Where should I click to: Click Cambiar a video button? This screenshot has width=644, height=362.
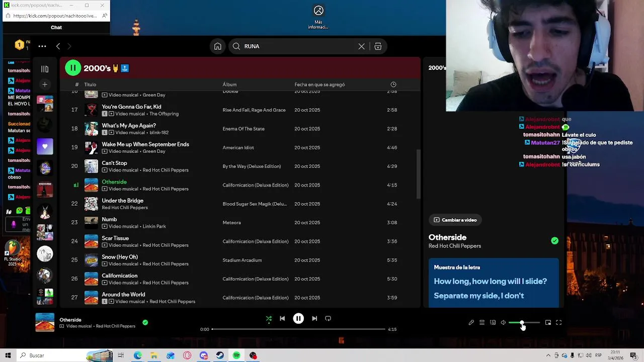click(x=455, y=220)
